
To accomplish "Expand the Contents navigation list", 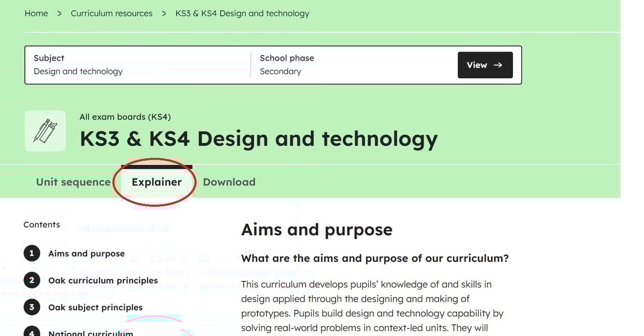I will pyautogui.click(x=42, y=225).
